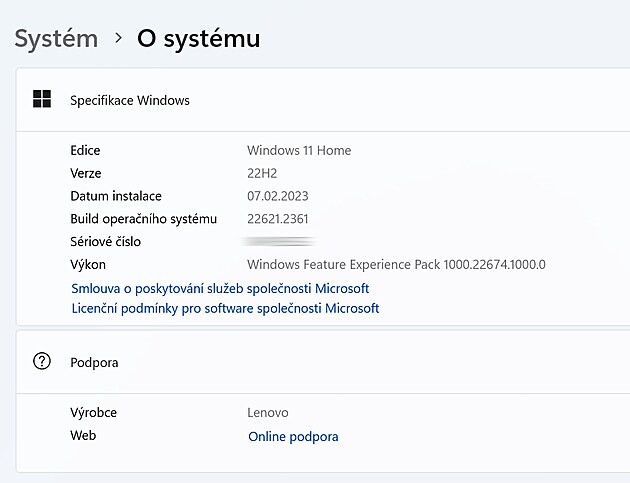
Task: Open Smlouva o poskytování služeb Microsoft link
Action: click(x=220, y=288)
